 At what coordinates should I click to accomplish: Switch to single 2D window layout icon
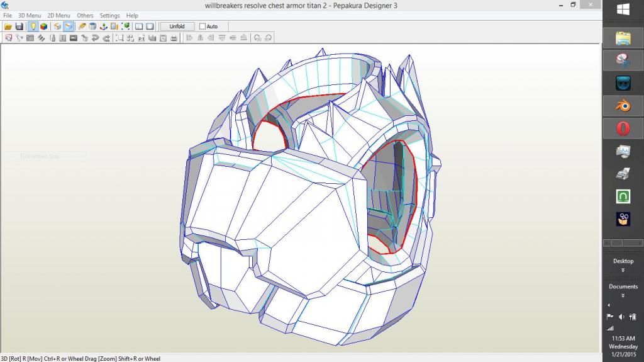click(x=150, y=26)
